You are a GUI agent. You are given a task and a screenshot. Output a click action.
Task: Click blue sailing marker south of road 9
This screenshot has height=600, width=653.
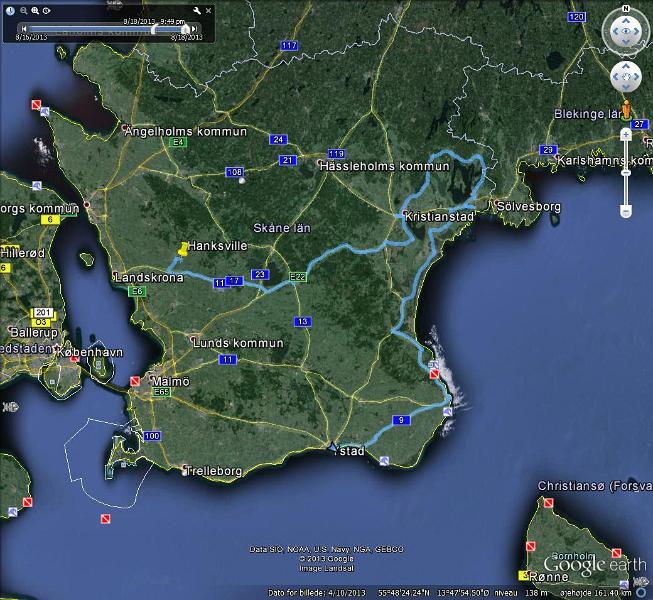384,461
